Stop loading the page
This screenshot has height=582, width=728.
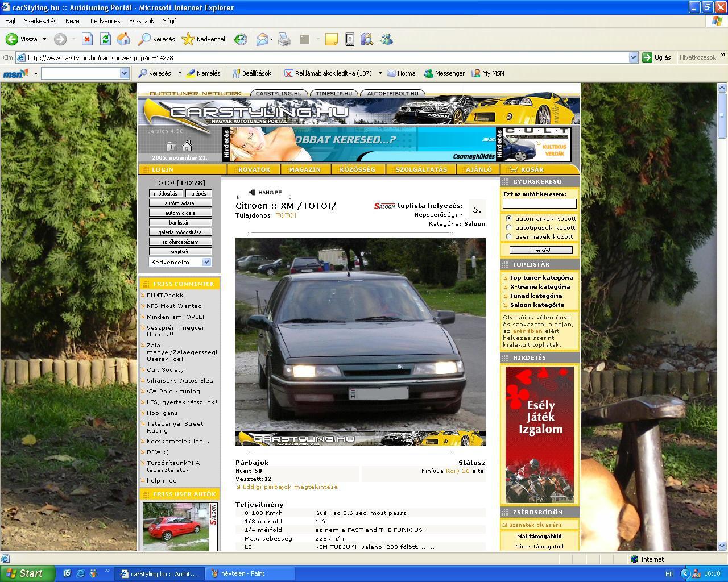pos(87,39)
